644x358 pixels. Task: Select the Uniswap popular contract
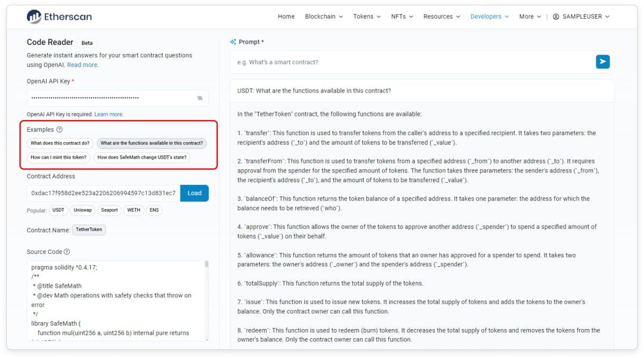coord(82,210)
